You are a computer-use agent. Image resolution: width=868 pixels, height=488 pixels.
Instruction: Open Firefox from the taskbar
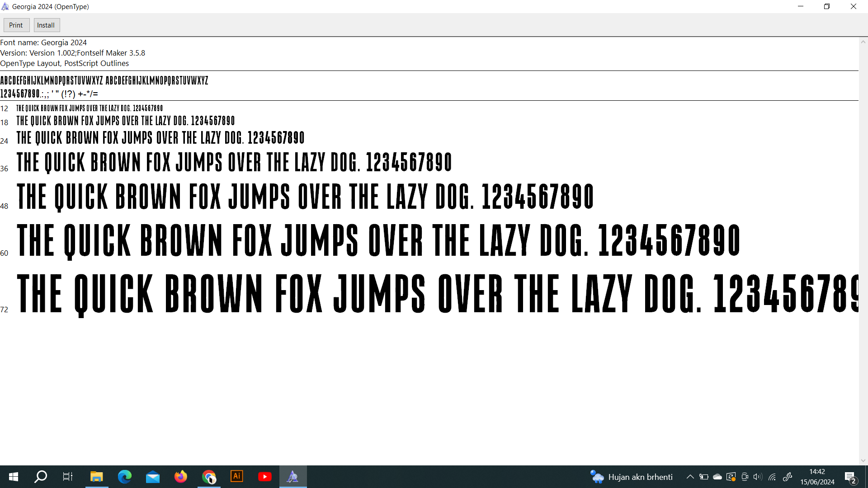coord(181,477)
